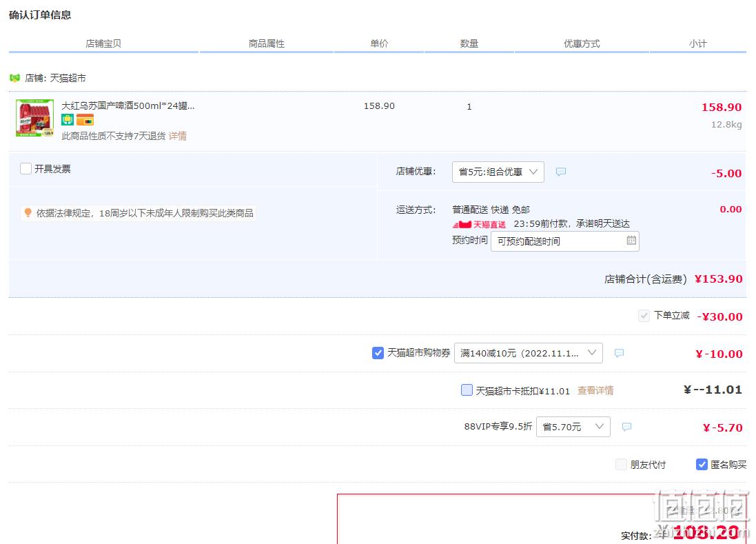Click the 普通配送 快递 免邮 shipping text
756x544 pixels.
(491, 210)
